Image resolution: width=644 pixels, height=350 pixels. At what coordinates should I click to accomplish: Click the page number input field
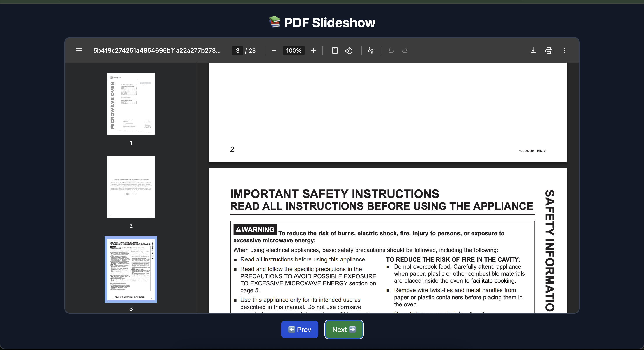coord(237,51)
